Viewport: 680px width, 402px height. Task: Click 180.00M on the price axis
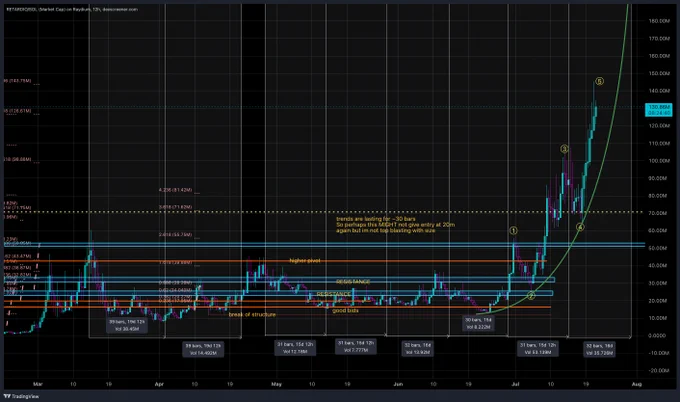[x=659, y=21]
